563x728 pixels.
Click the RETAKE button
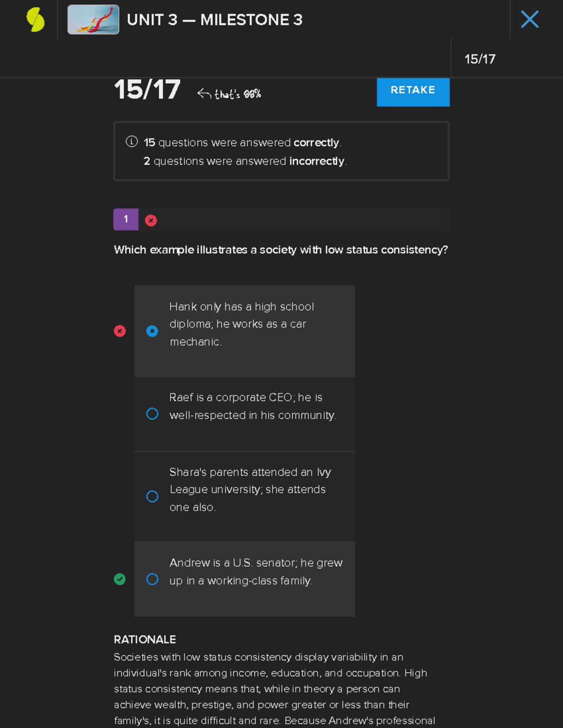(413, 90)
